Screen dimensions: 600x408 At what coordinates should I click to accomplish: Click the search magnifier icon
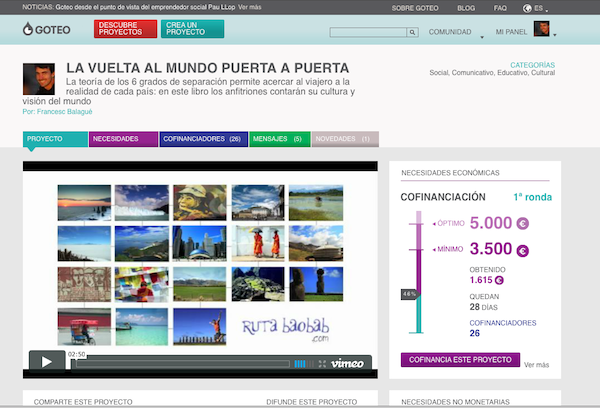pyautogui.click(x=412, y=32)
